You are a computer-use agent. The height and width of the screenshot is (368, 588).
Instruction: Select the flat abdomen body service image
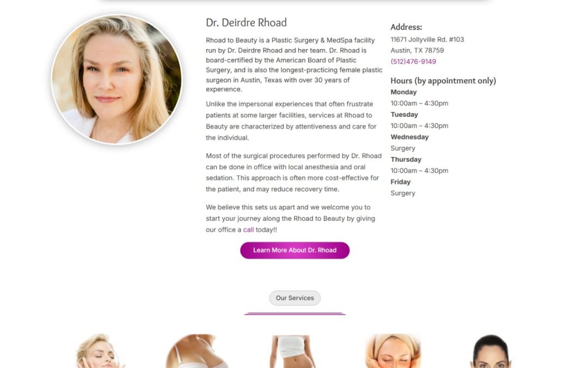[293, 351]
